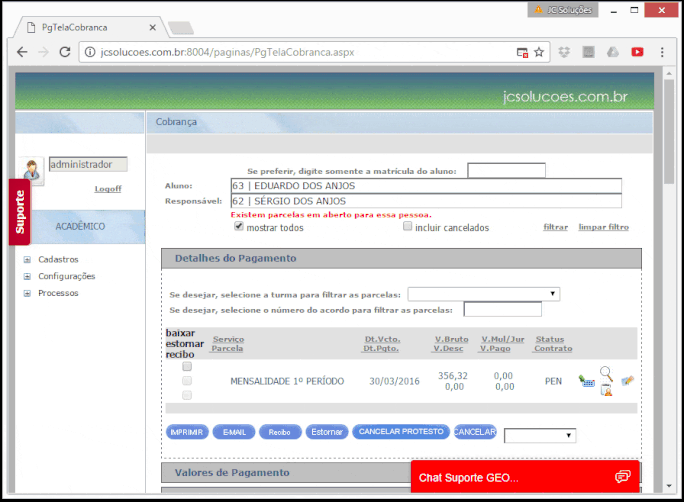Click the magnifier icon in MENSALIDADE row
The height and width of the screenshot is (502, 684).
coord(606,374)
